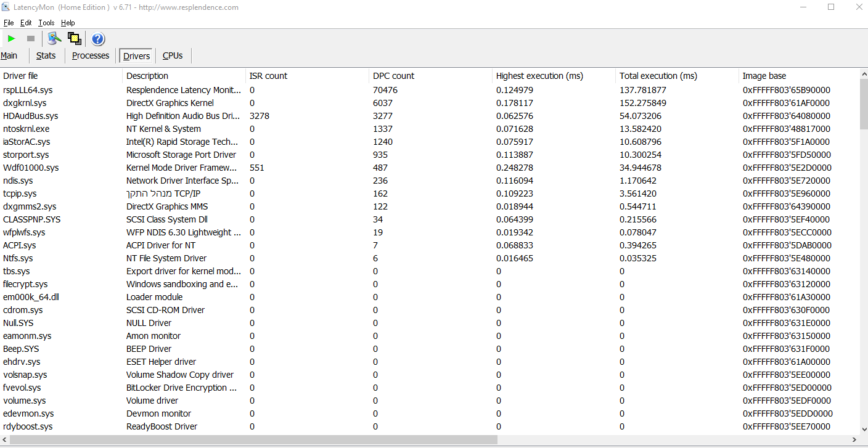
Task: Click the horizontal scrollbar right arrow
Action: pyautogui.click(x=854, y=440)
